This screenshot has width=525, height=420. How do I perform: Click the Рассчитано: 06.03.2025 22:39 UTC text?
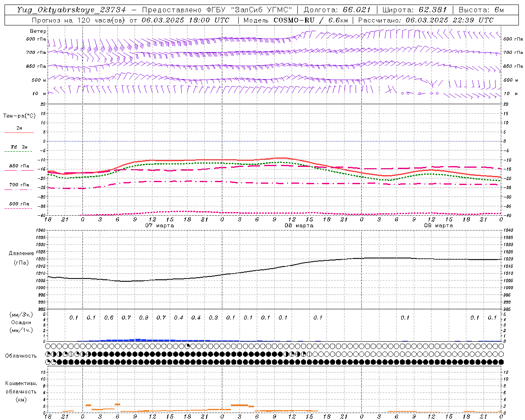point(426,20)
